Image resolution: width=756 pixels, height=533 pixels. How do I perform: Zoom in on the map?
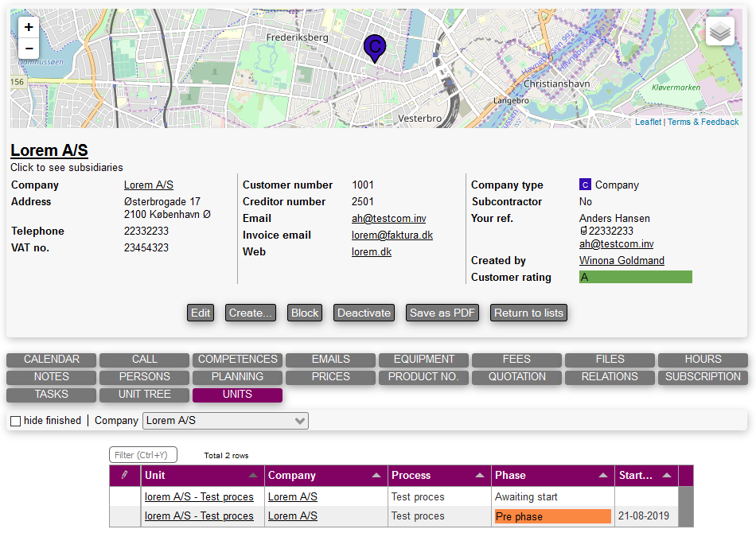click(x=29, y=27)
